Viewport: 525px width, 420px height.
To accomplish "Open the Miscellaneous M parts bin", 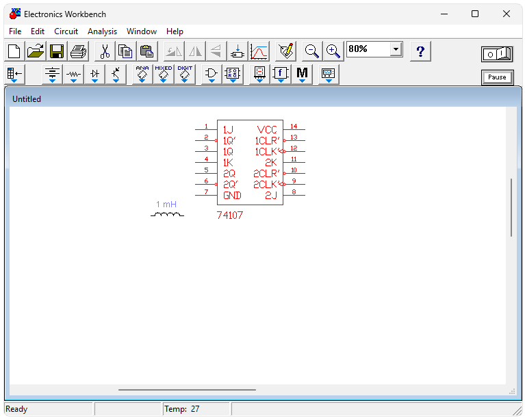I will point(302,75).
